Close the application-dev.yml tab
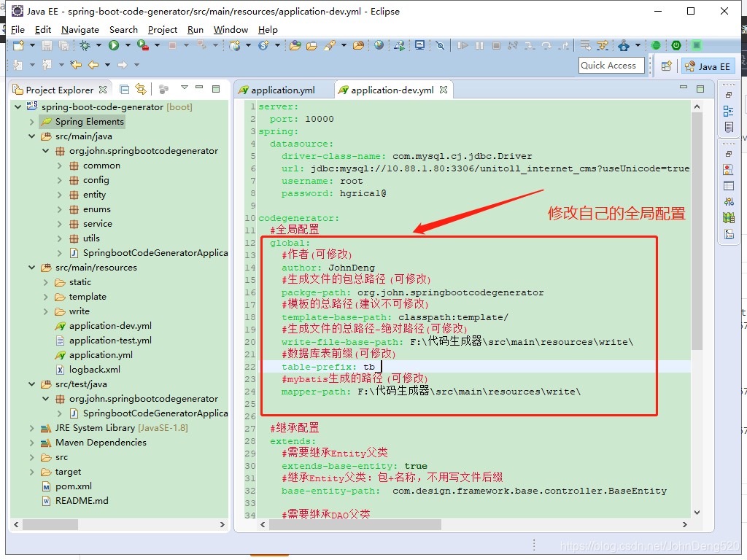Screen dimensions: 747x560 point(444,90)
